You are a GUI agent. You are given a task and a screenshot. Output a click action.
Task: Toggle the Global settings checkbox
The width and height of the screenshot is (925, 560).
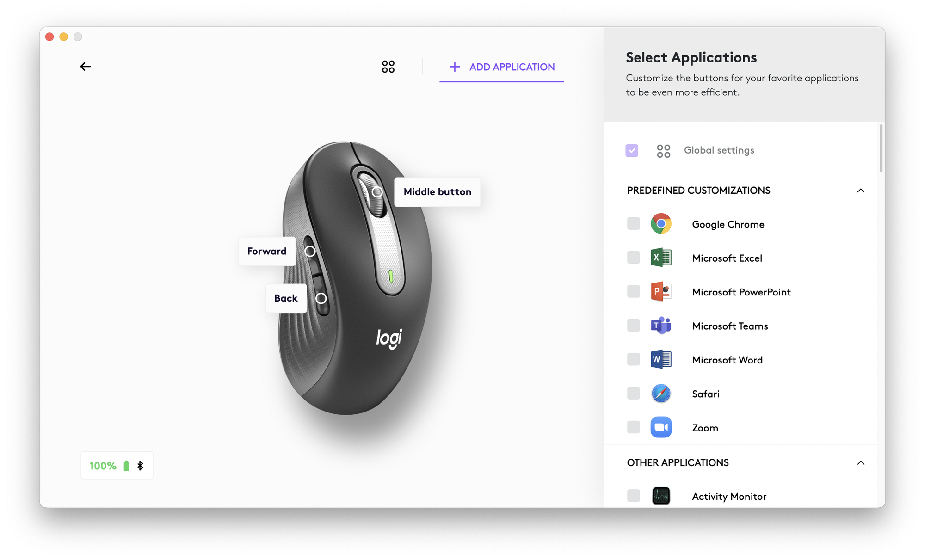(x=632, y=150)
